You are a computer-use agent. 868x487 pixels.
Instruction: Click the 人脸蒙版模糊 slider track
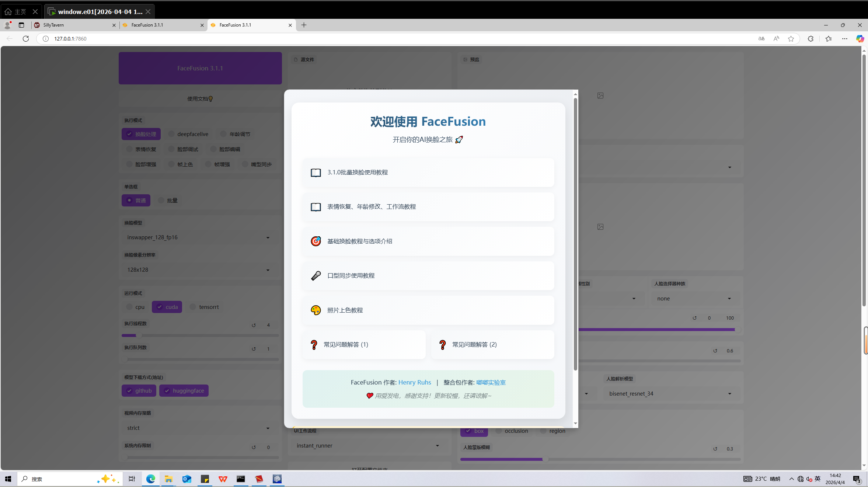coord(600,459)
